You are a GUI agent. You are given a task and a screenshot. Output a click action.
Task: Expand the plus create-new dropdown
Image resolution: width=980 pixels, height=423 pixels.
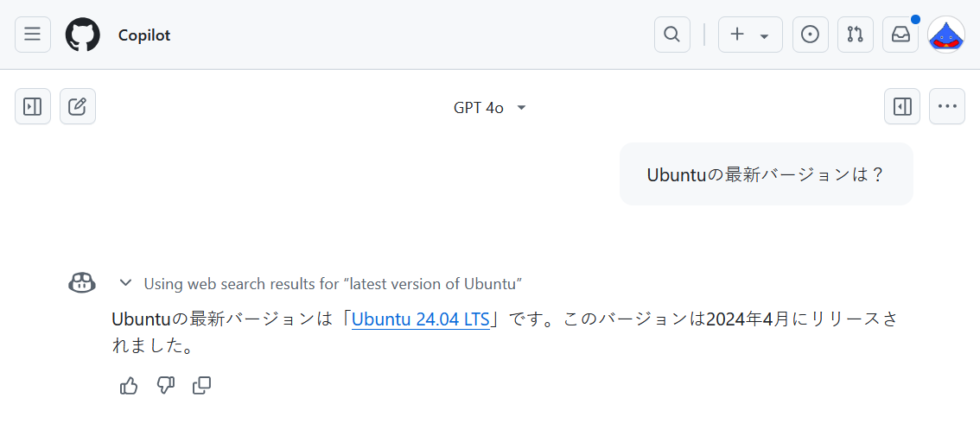tap(750, 35)
